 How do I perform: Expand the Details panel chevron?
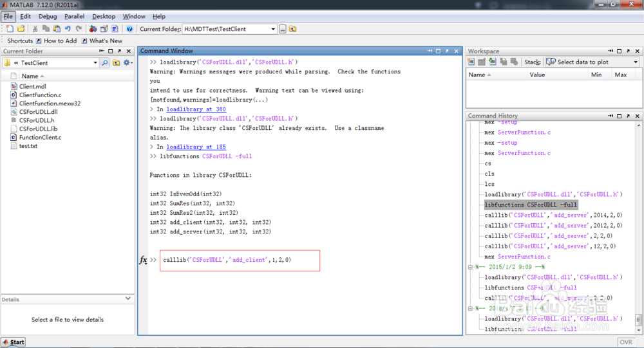coord(128,298)
